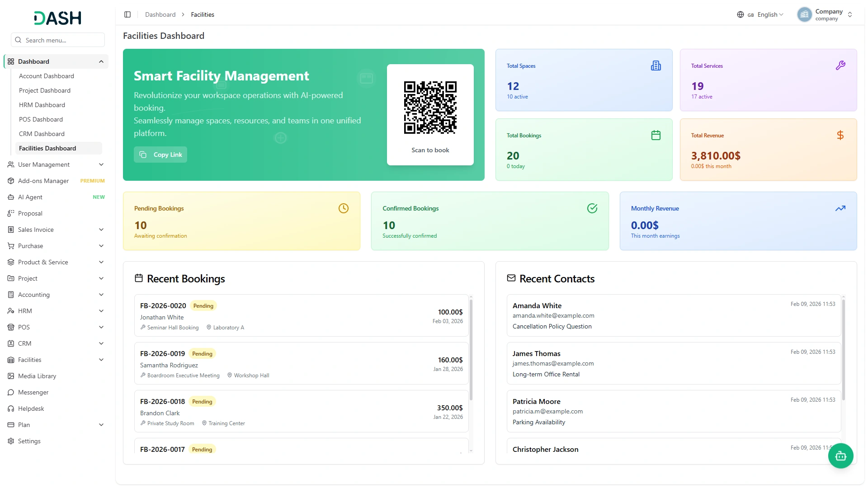Screen dimensions: 868x488
Task: Click the globe language icon
Action: (740, 14)
